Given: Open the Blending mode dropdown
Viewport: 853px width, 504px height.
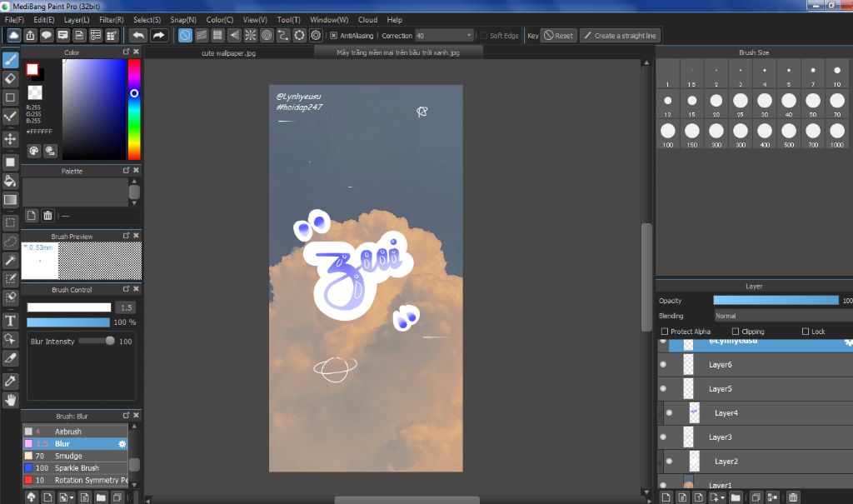Looking at the screenshot, I should coord(783,316).
